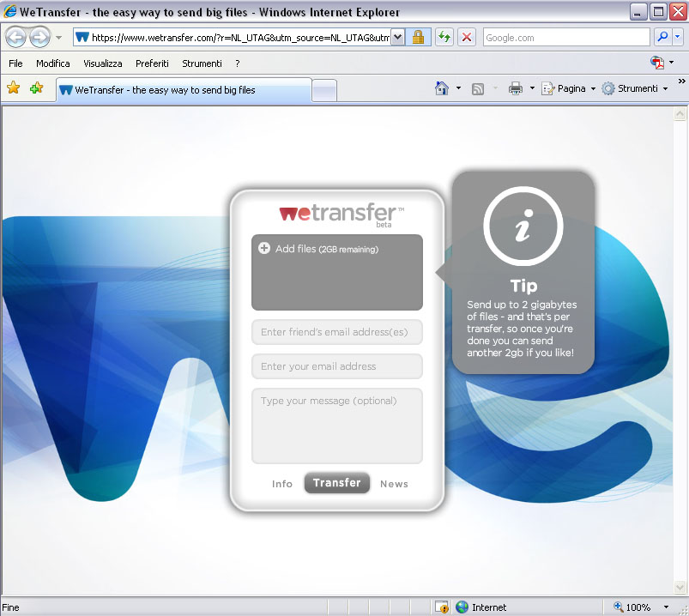Expand the Home icon dropdown arrow
This screenshot has height=616, width=689.
click(x=458, y=88)
